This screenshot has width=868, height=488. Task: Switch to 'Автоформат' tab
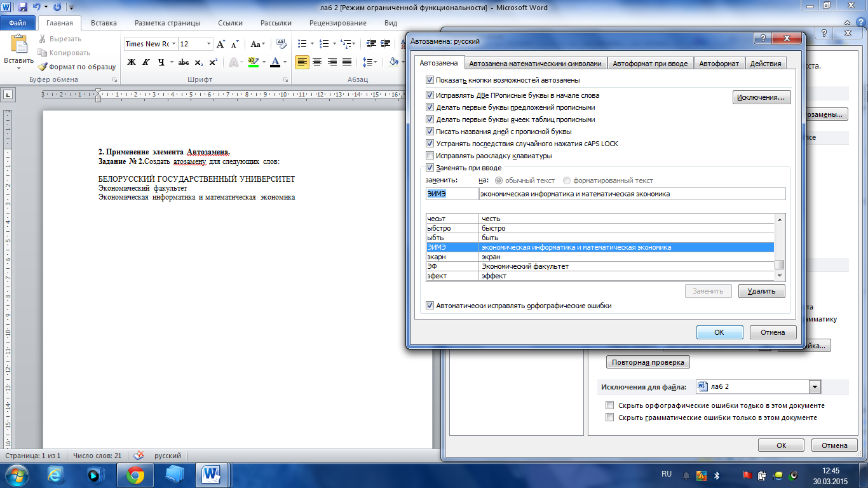pos(719,64)
